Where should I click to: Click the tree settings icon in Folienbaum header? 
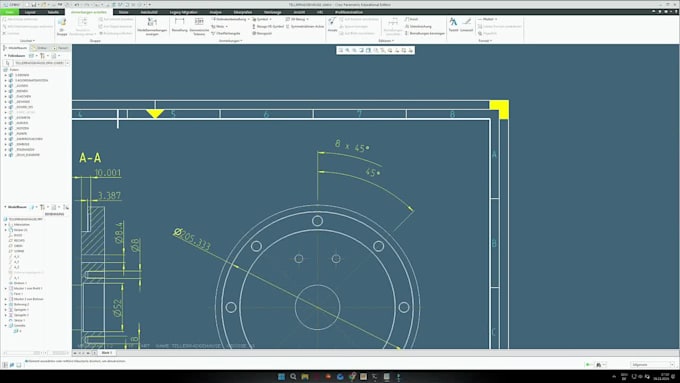(43, 56)
